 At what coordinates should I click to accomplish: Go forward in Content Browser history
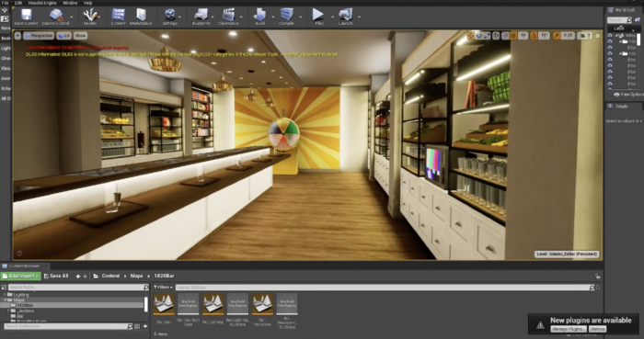[85, 277]
